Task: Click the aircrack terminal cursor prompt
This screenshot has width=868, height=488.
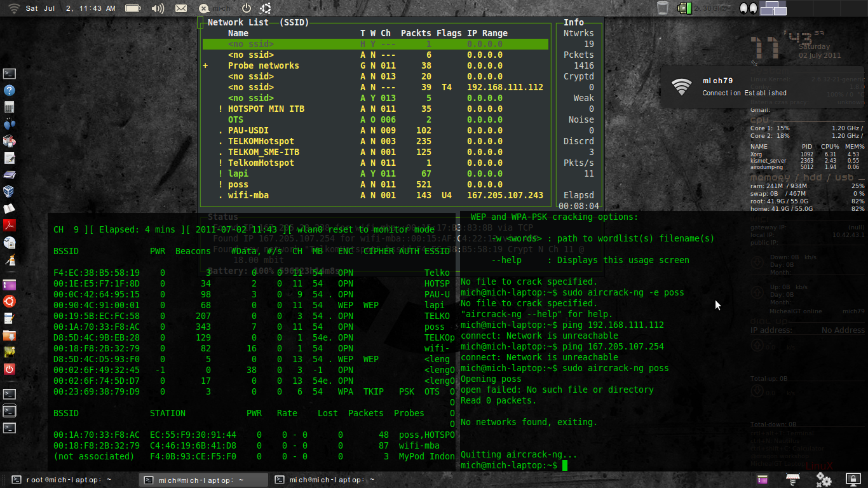Action: tap(565, 466)
